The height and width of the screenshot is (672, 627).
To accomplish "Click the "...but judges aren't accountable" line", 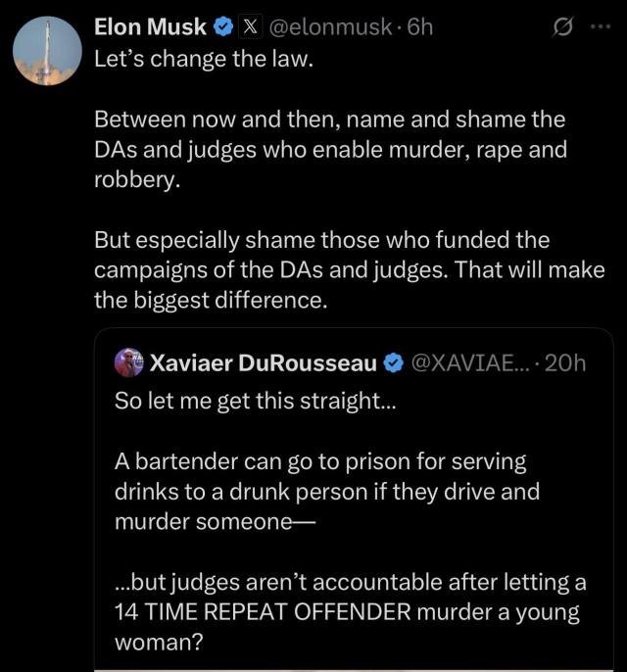I will pos(350,581).
